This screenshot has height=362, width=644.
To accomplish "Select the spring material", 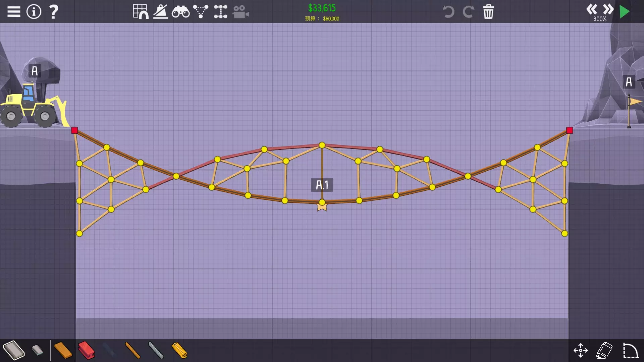I will click(179, 350).
